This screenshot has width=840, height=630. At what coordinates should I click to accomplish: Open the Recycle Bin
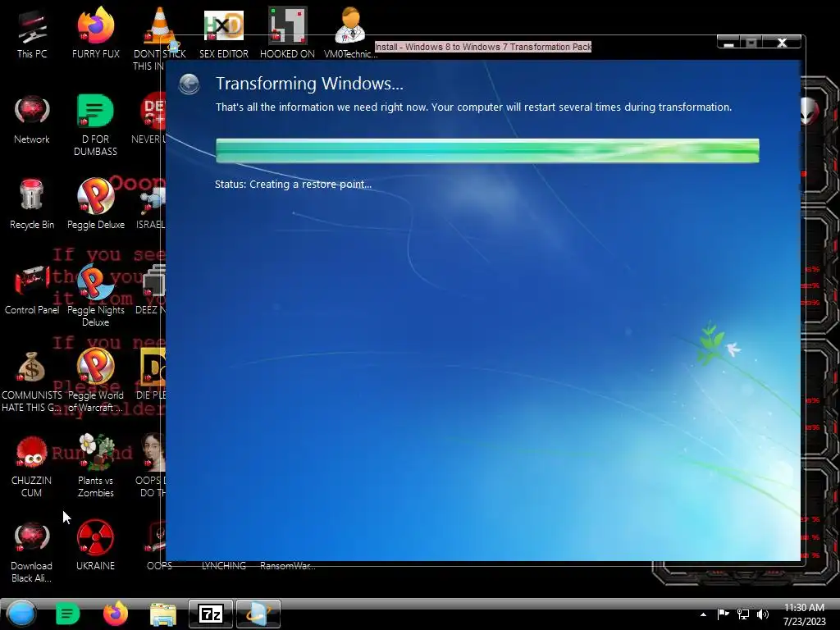tap(32, 205)
